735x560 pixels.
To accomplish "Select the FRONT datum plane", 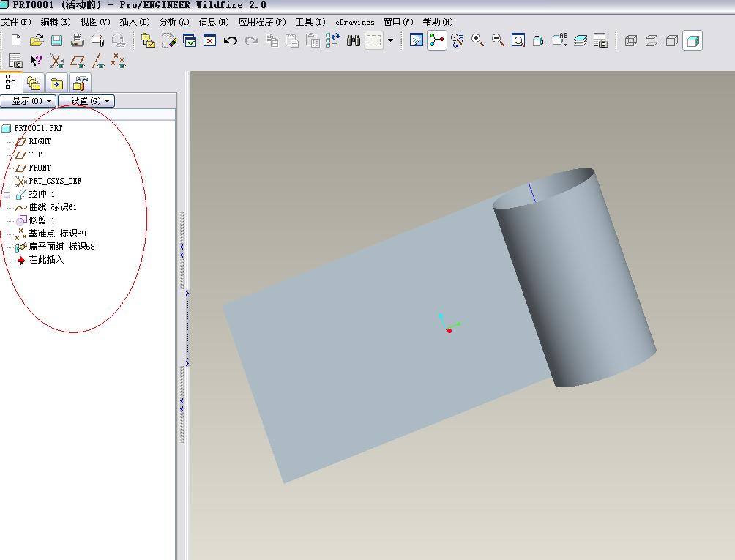I will coord(40,168).
